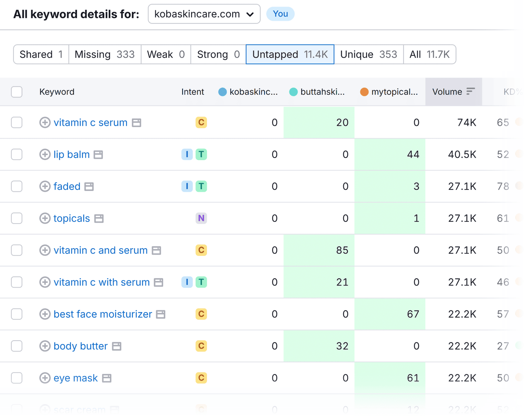Click plus icon for 'vitamin c and serum'

point(45,250)
